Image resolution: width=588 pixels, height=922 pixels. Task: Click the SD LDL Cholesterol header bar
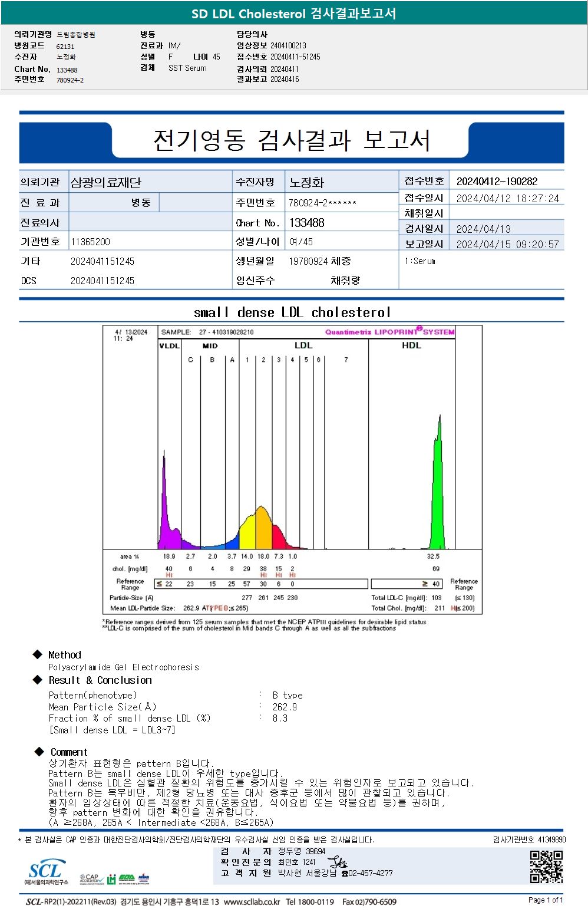pyautogui.click(x=294, y=13)
